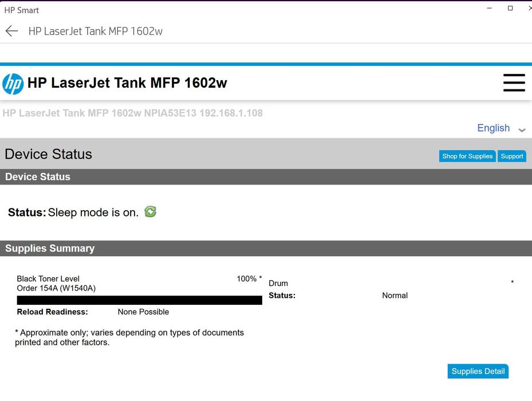Viewport: 532px width, 401px height.
Task: Refresh the device status
Action: [x=150, y=212]
